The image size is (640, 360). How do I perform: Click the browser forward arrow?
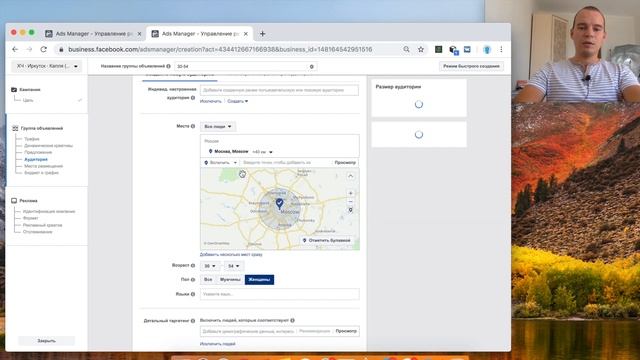(x=29, y=49)
